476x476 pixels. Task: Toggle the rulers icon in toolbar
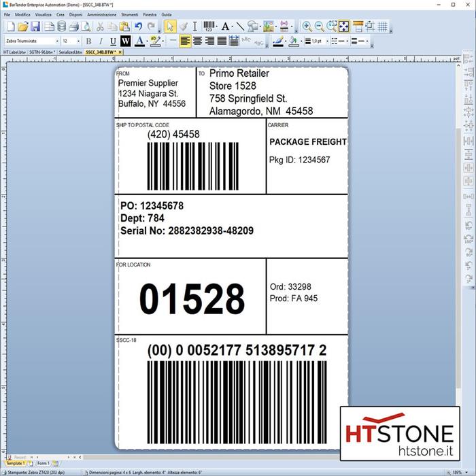(x=358, y=27)
